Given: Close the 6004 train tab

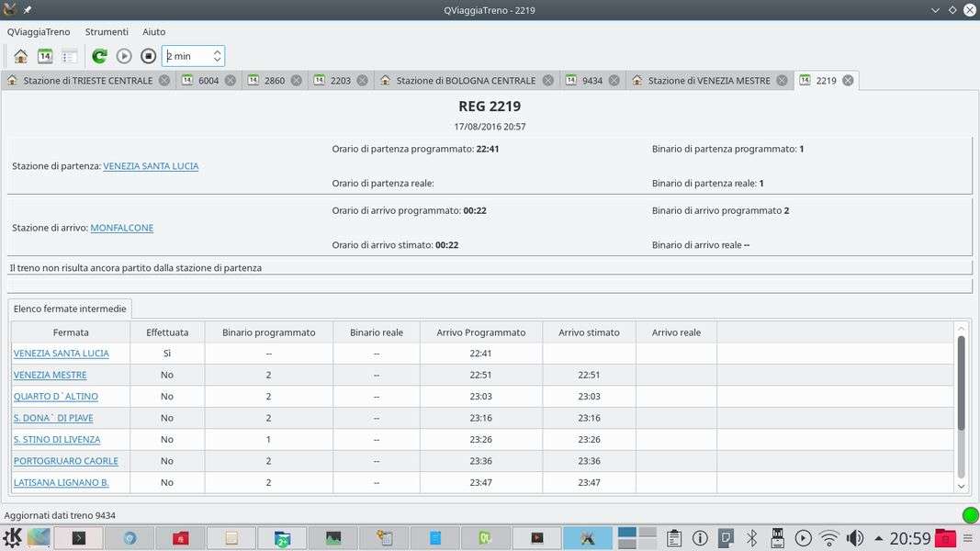Looking at the screenshot, I should click(x=231, y=81).
